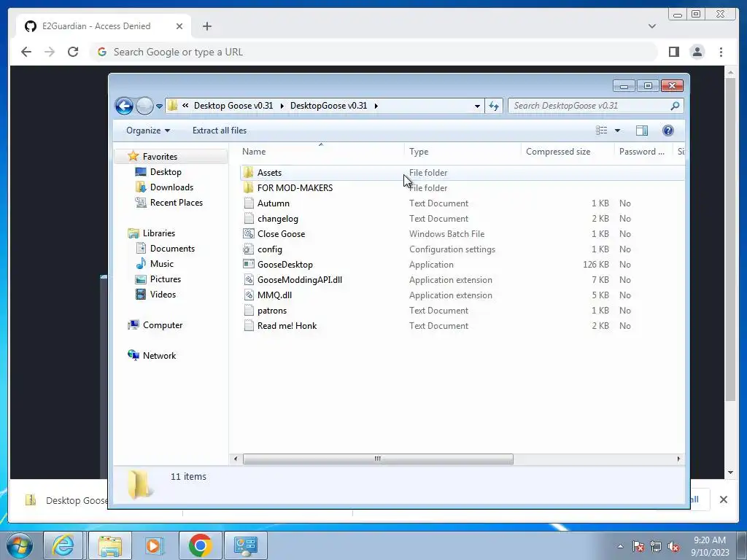Click Chrome back arrow

click(x=26, y=52)
